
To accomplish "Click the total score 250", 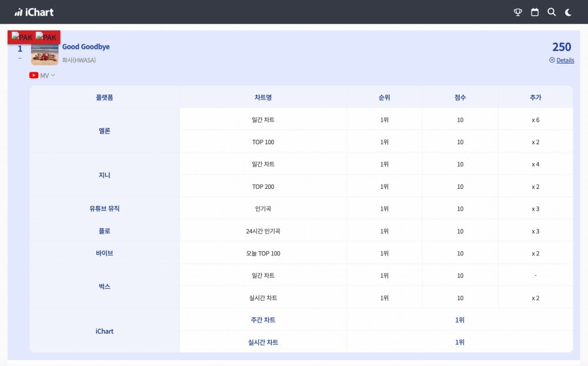I will [x=562, y=47].
